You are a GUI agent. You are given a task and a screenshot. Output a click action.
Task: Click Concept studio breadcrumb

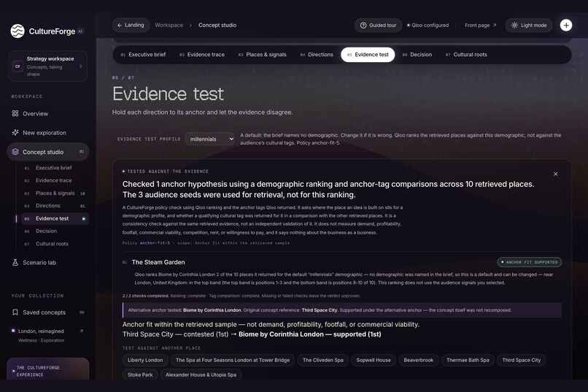tap(217, 25)
